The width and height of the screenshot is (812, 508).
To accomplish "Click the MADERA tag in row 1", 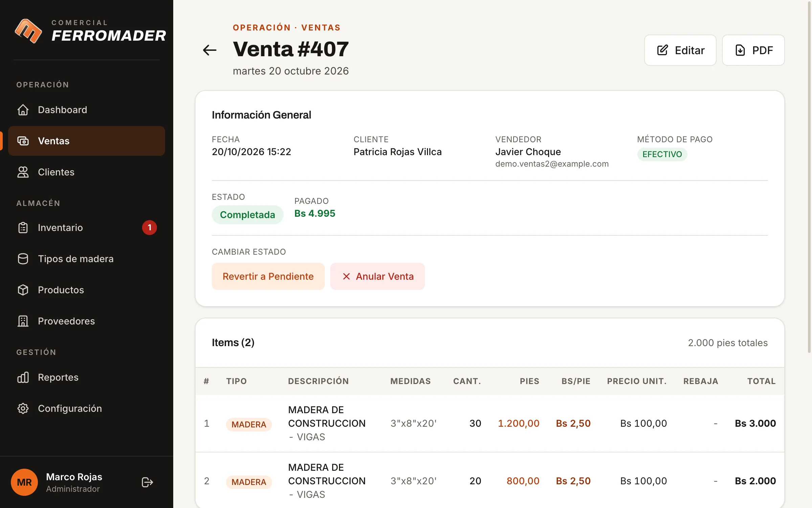I will tap(249, 424).
